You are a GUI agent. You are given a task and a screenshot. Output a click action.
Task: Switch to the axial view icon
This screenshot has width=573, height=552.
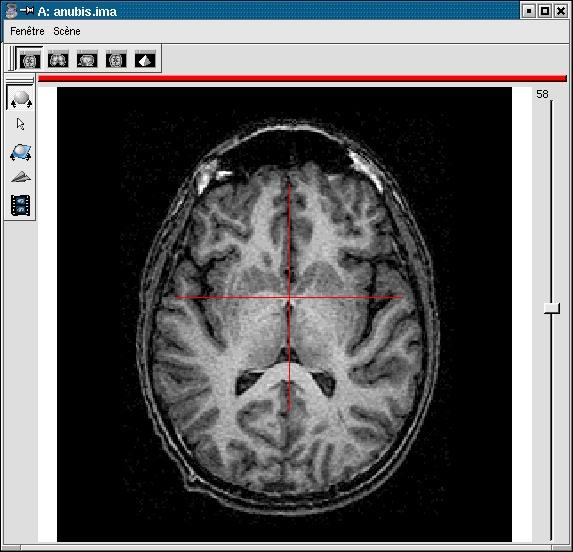[30, 60]
